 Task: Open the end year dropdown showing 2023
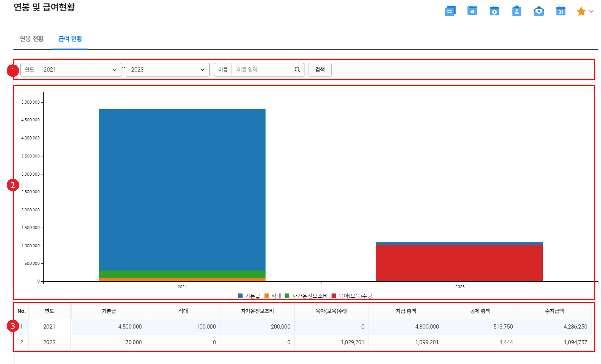coord(168,70)
